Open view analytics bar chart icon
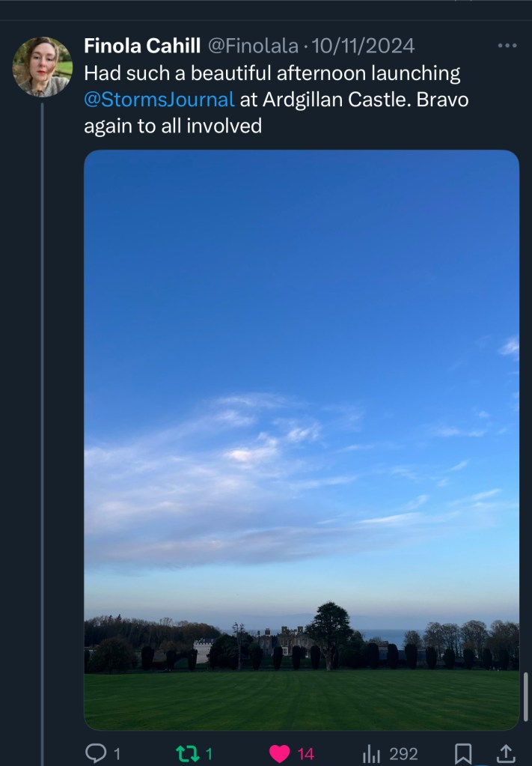 (x=371, y=753)
